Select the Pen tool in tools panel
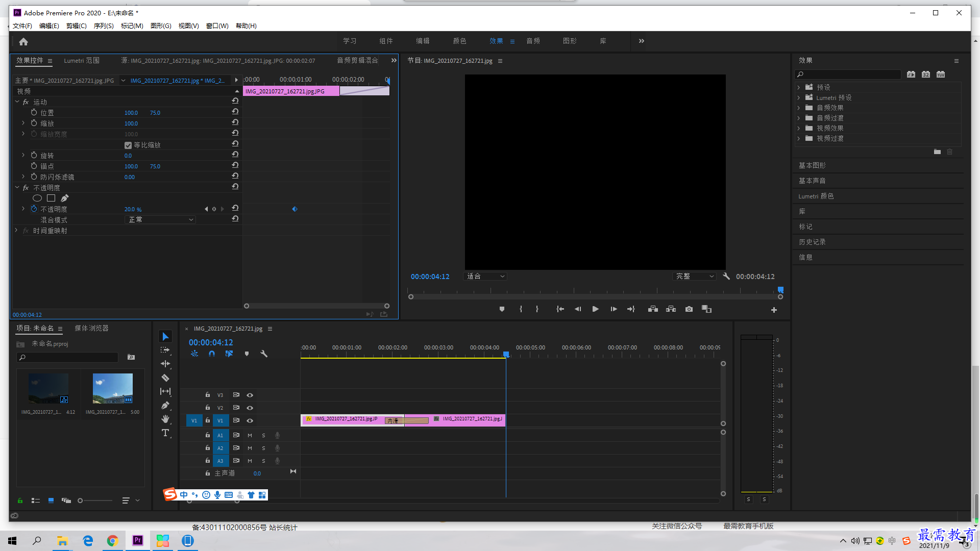Viewport: 980px width, 551px height. pos(165,406)
